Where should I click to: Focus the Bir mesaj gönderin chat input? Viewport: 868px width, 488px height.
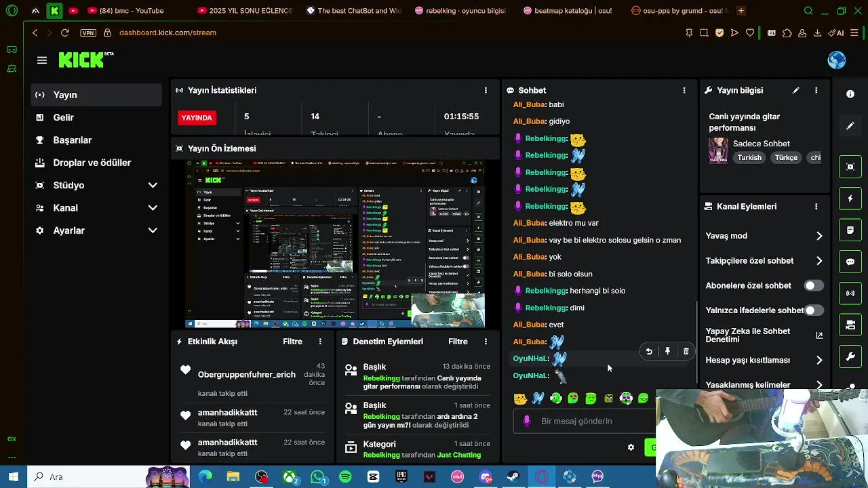tap(585, 421)
